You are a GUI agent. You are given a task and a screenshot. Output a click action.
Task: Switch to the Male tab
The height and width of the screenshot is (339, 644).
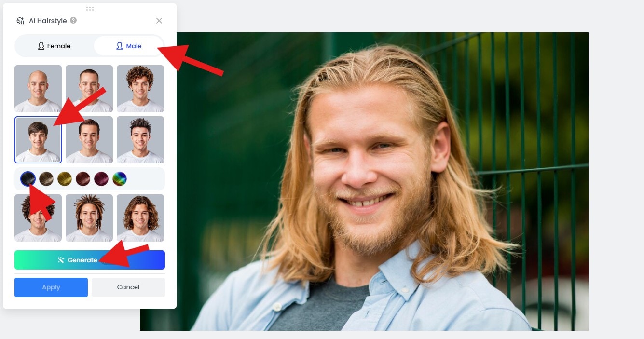tap(128, 46)
